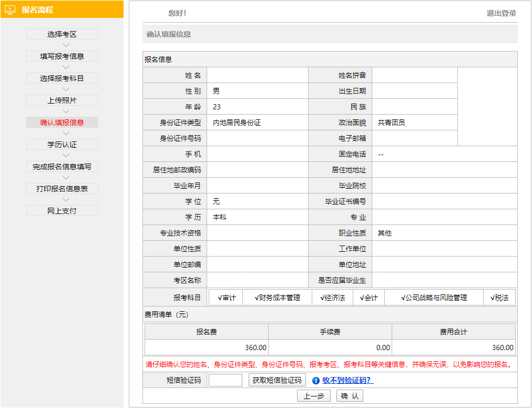Viewport: 532px width, 408px height.
Task: Open the 填写报考信息 step
Action: 62,56
